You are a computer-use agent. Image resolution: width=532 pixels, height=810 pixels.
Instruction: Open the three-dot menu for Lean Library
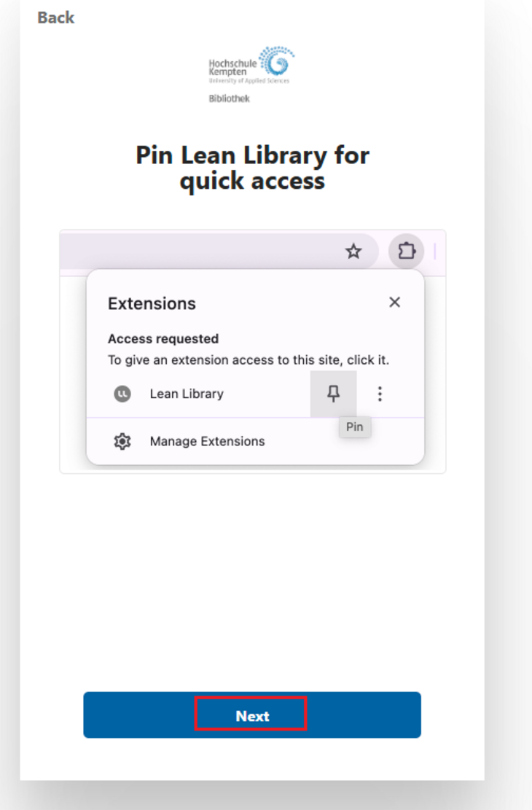click(380, 394)
